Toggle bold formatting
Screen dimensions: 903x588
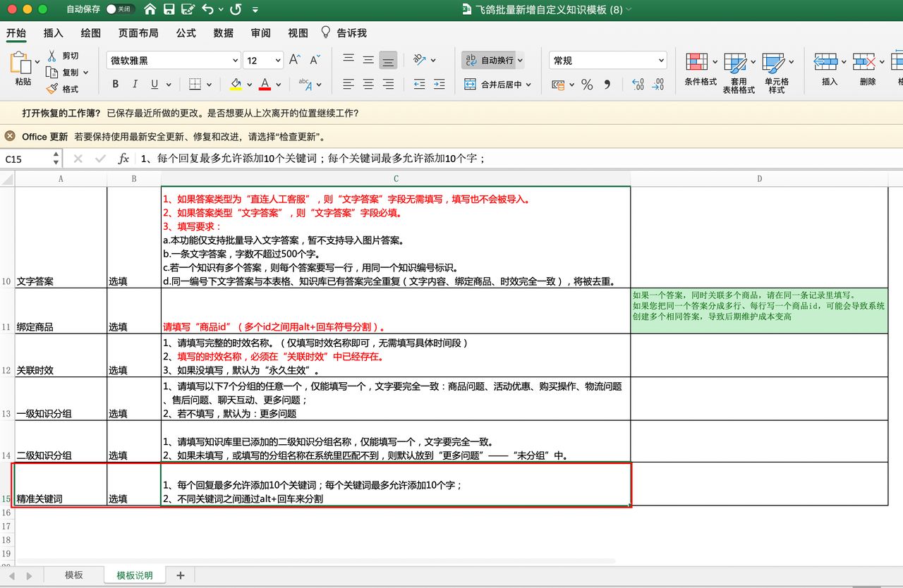point(115,85)
